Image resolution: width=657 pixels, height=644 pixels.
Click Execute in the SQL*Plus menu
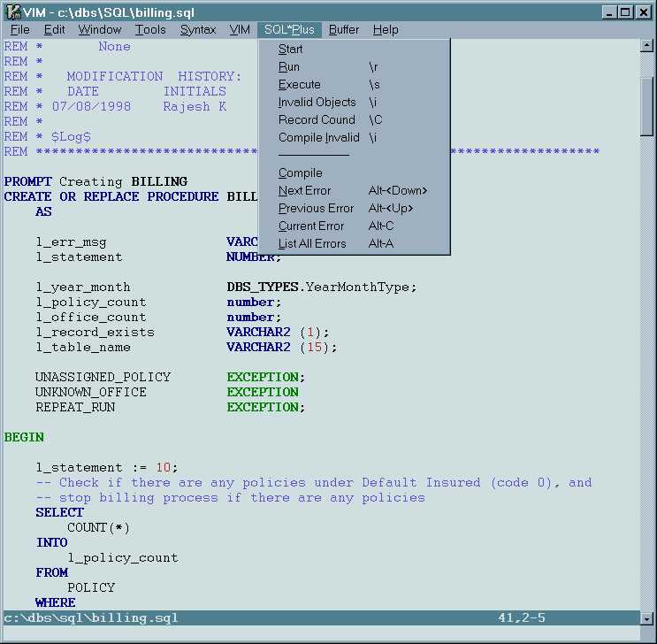pos(300,84)
